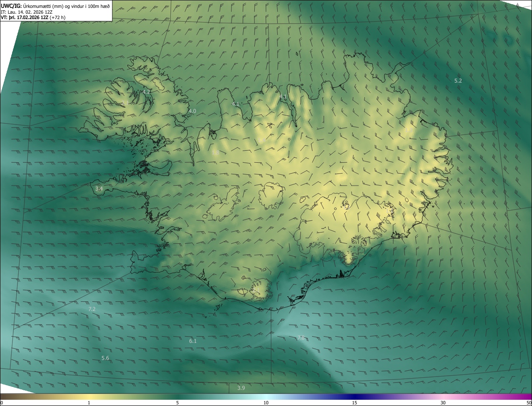This screenshot has width=532, height=406.
Task: Click the map value label "5.6"
Action: 105,358
